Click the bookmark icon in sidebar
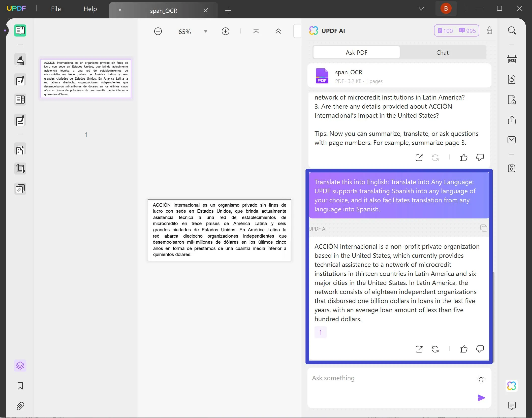The height and width of the screenshot is (418, 532). [20, 385]
